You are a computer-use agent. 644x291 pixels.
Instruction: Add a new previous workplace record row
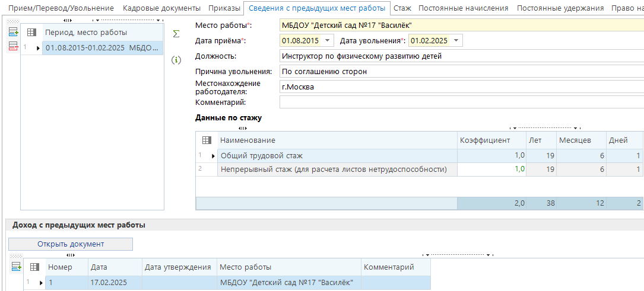click(13, 33)
